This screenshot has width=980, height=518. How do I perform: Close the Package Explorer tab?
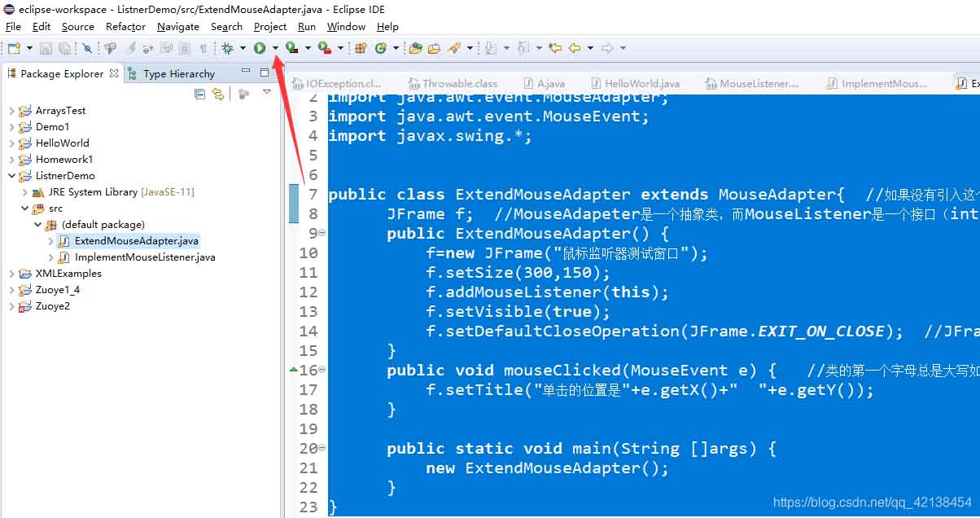(x=114, y=73)
